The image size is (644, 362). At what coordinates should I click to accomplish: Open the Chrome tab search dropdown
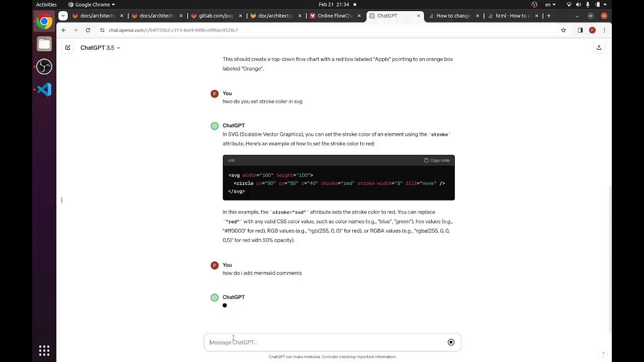63,16
